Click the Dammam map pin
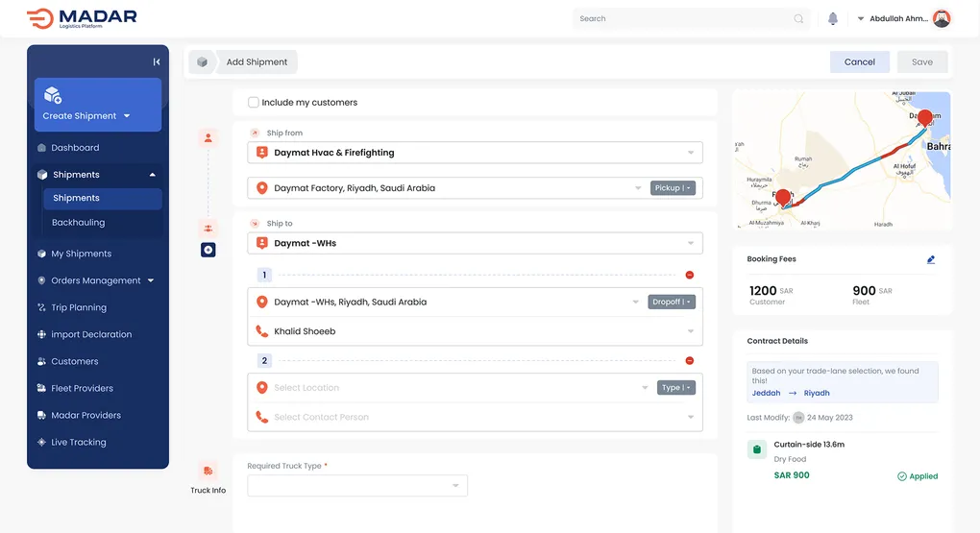980x533 pixels. click(924, 117)
